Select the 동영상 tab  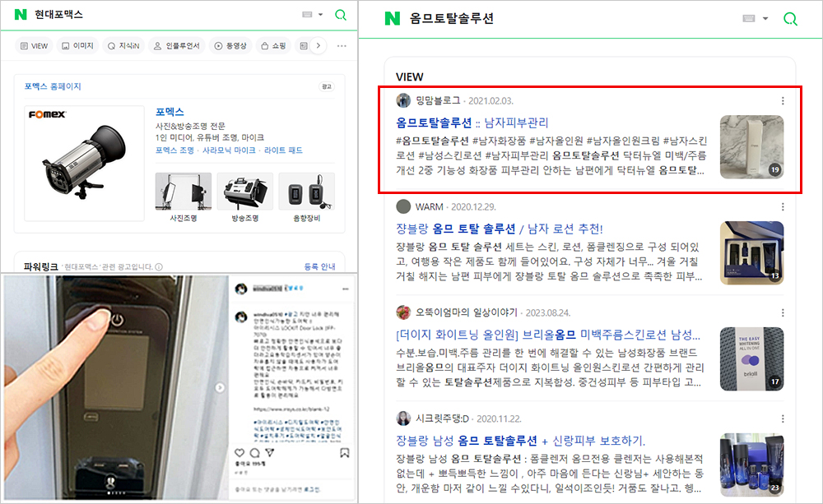click(x=230, y=46)
